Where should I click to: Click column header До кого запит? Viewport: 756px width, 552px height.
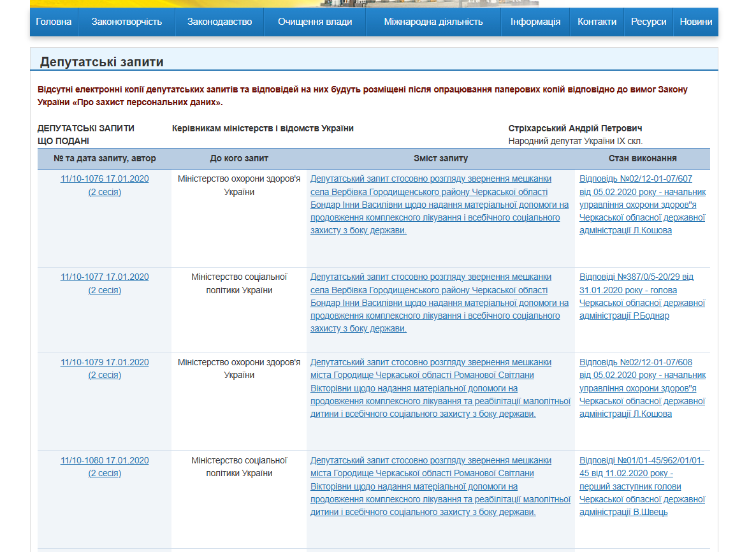tap(239, 158)
